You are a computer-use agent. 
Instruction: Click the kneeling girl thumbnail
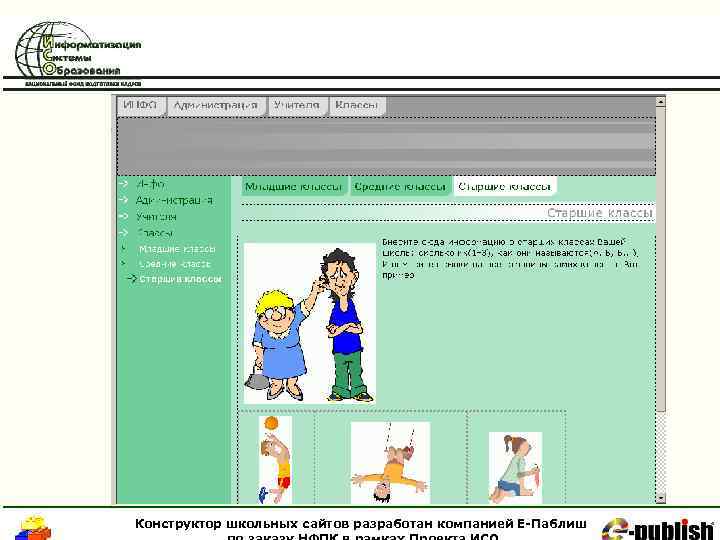tap(515, 467)
